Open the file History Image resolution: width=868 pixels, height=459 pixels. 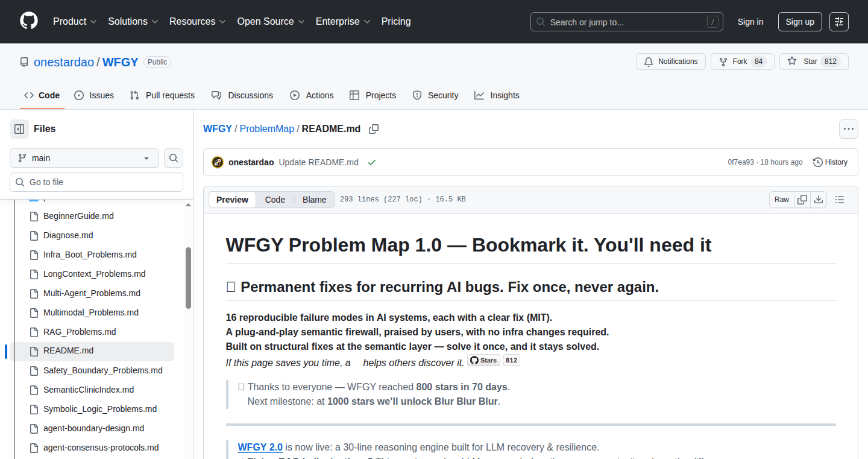[x=830, y=162]
